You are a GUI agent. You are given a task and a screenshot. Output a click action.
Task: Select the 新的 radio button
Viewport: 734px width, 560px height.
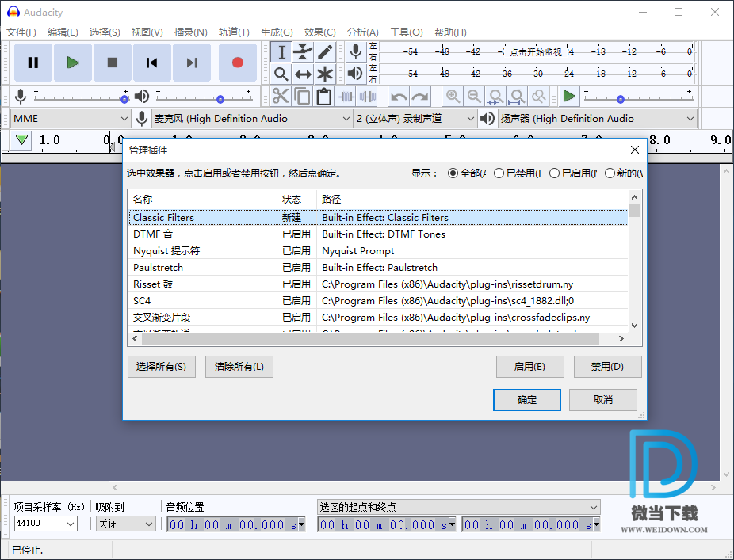pyautogui.click(x=610, y=173)
